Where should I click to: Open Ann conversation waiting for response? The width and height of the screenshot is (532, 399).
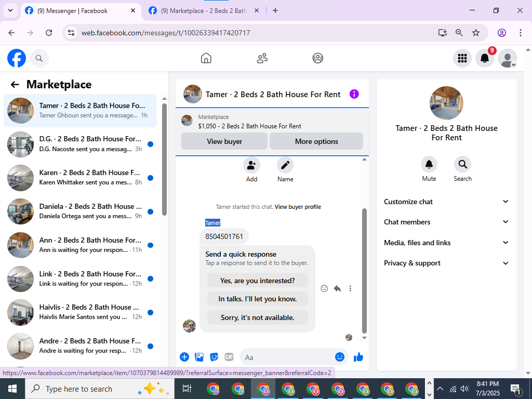[80, 245]
